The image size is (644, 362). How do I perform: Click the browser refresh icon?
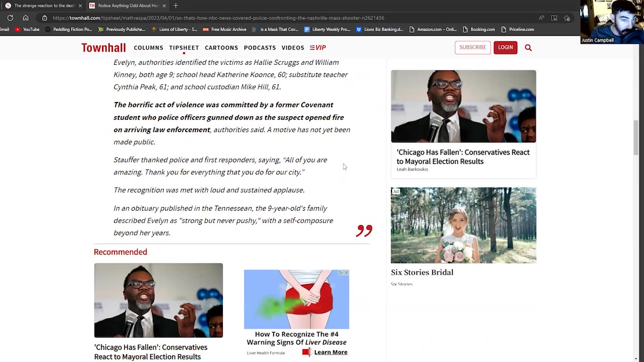10,18
